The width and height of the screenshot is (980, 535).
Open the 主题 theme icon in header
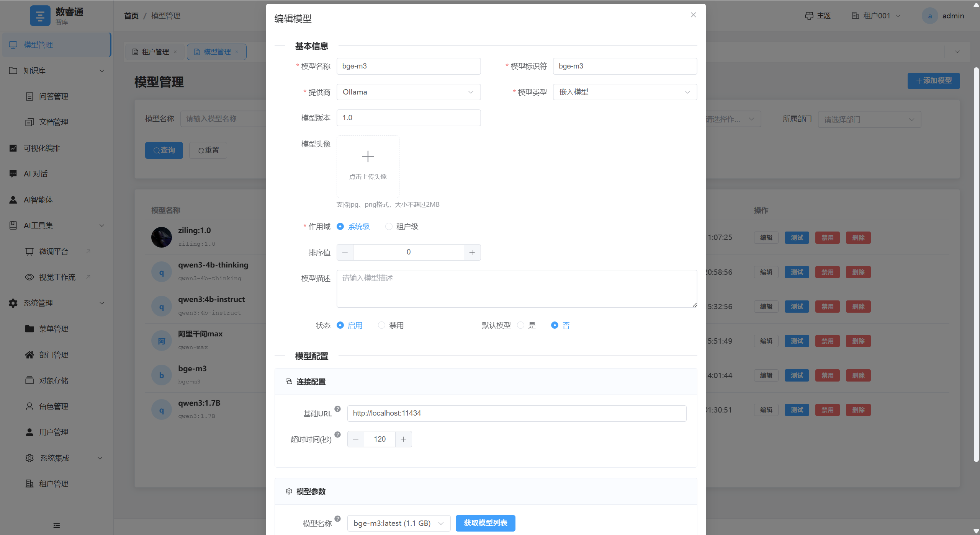[809, 16]
